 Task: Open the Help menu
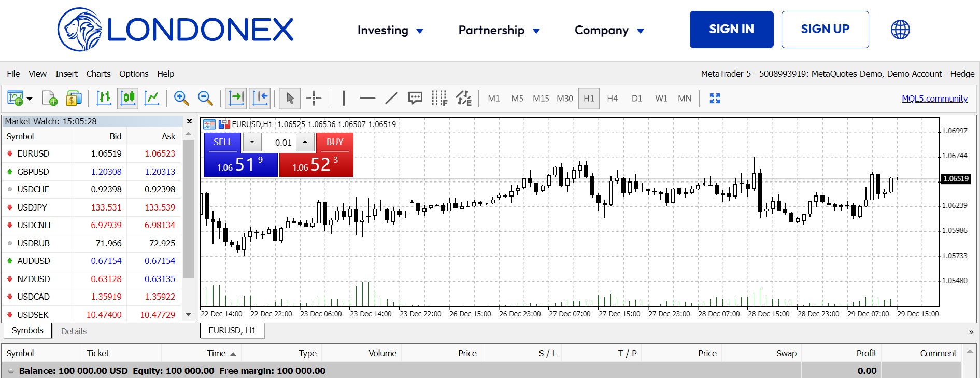[x=166, y=74]
